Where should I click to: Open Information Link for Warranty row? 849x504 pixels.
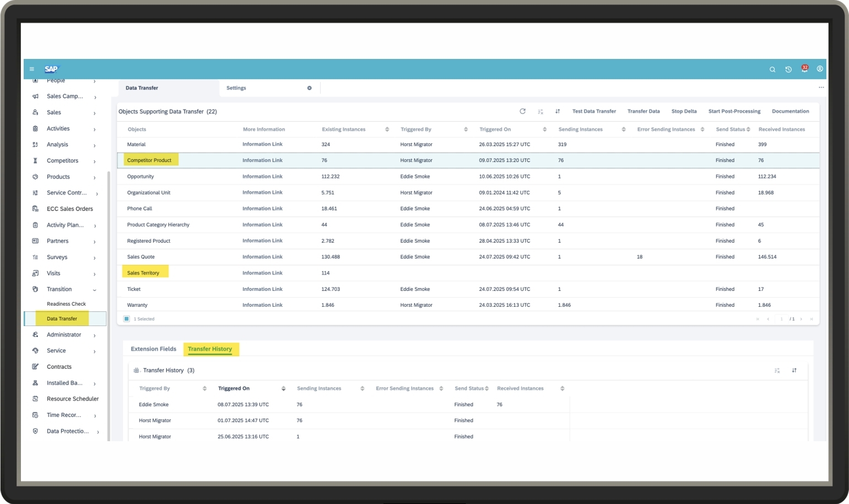click(x=262, y=305)
